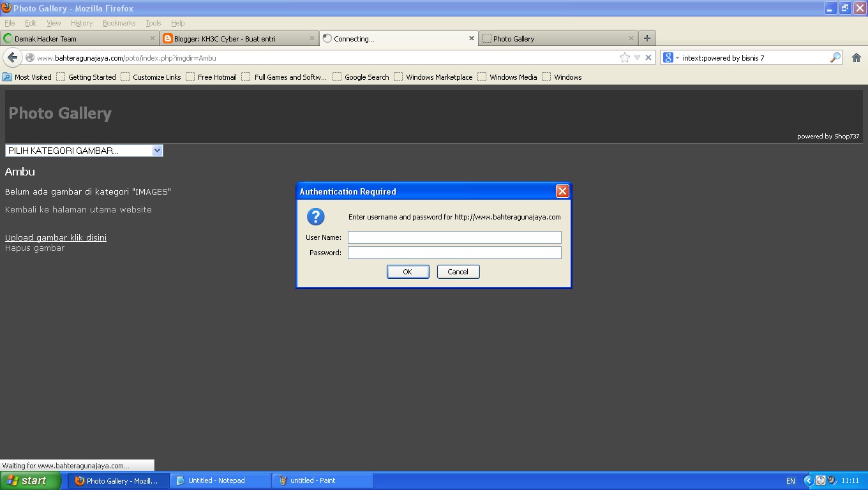This screenshot has height=490, width=868.
Task: Click the Back navigation arrow
Action: click(13, 57)
